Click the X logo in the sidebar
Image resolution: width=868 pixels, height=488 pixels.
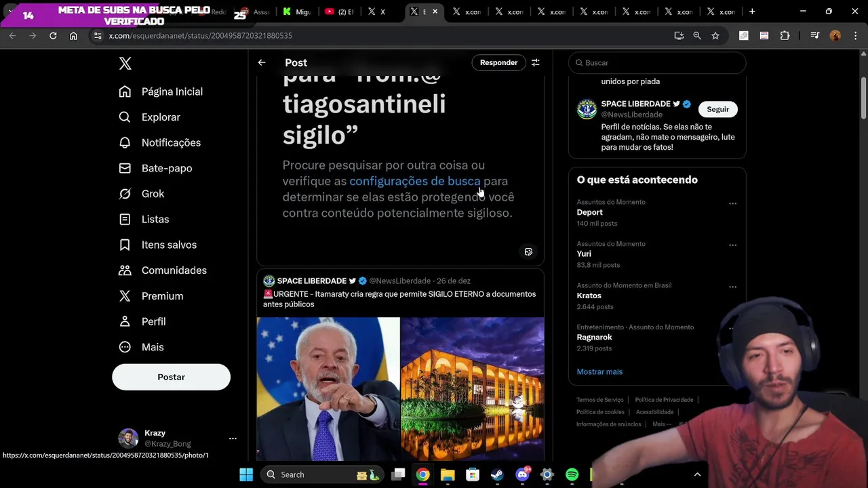coord(125,63)
